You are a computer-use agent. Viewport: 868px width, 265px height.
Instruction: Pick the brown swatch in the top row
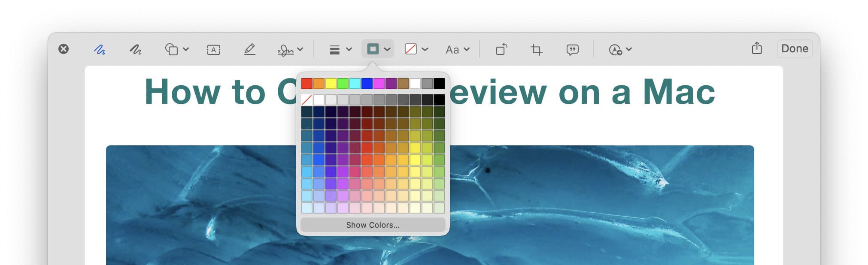tap(403, 83)
